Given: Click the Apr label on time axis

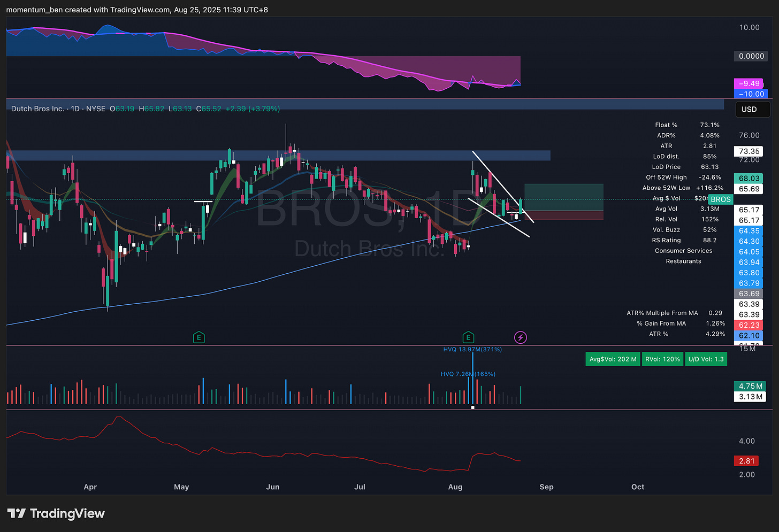Looking at the screenshot, I should pyautogui.click(x=90, y=487).
